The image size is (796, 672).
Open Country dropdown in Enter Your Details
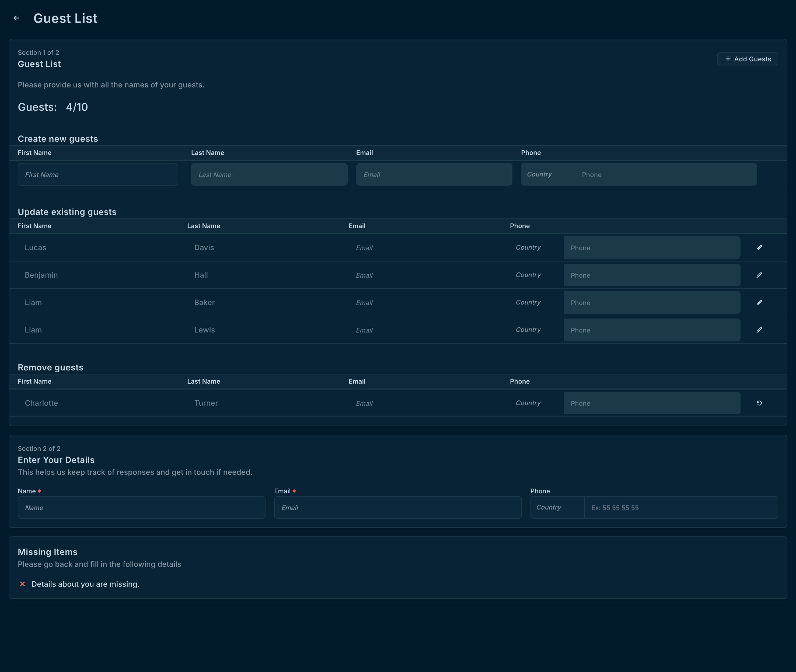pos(557,507)
